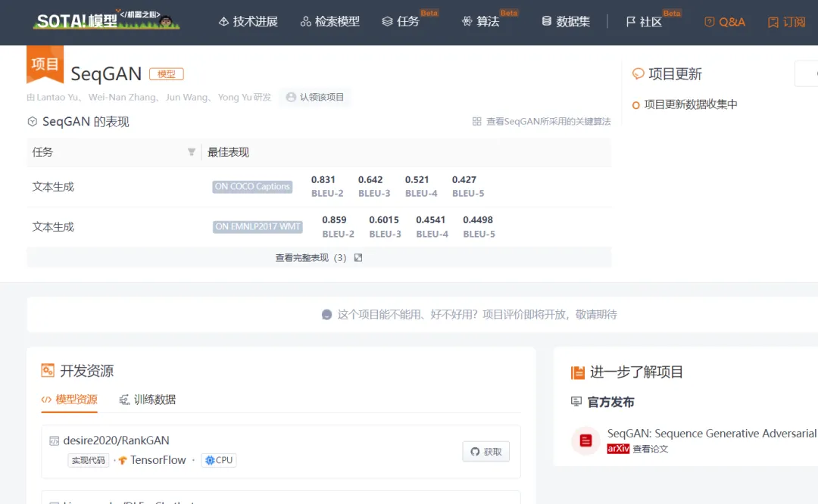Click the hexagon icon beside SeqGAN 的表现
The width and height of the screenshot is (818, 504).
pos(33,121)
